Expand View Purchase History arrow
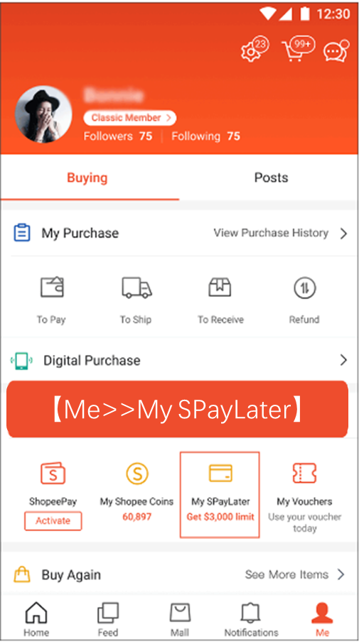This screenshot has height=644, width=364. (x=343, y=234)
